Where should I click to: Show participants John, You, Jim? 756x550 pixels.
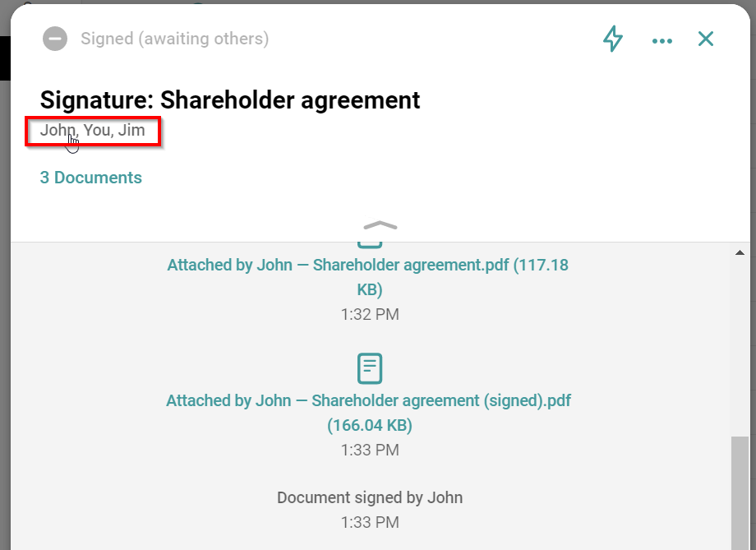(93, 131)
